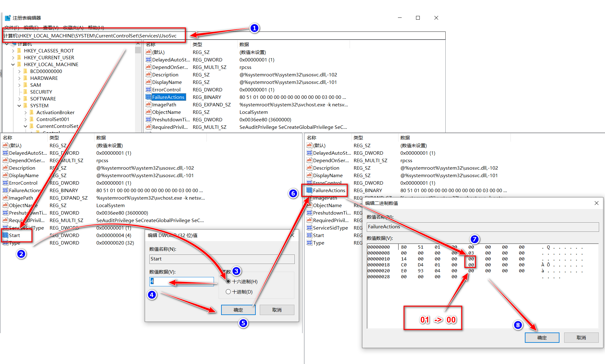The image size is (605, 364).
Task: Expand the HKEY_CURRENT_USER tree node
Action: point(13,57)
